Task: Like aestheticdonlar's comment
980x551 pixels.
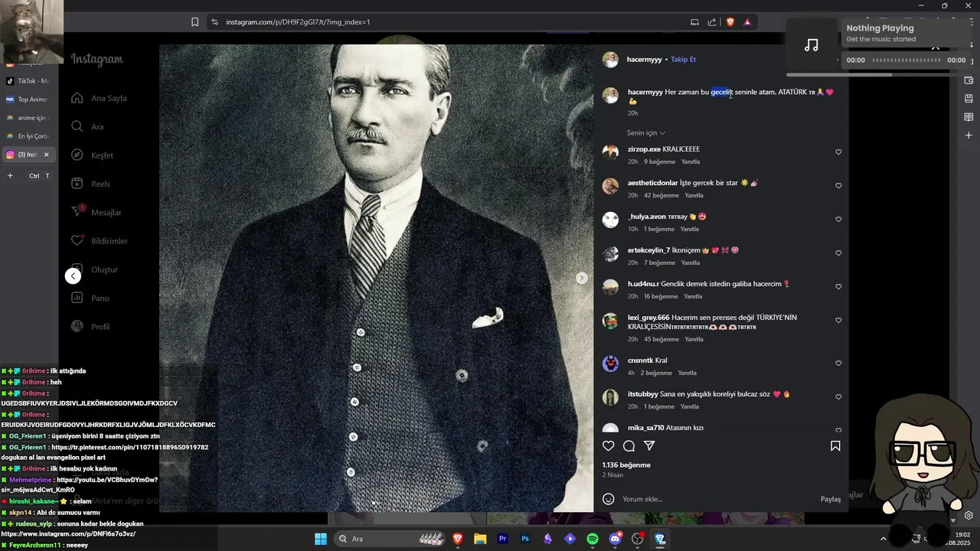Action: [x=838, y=186]
